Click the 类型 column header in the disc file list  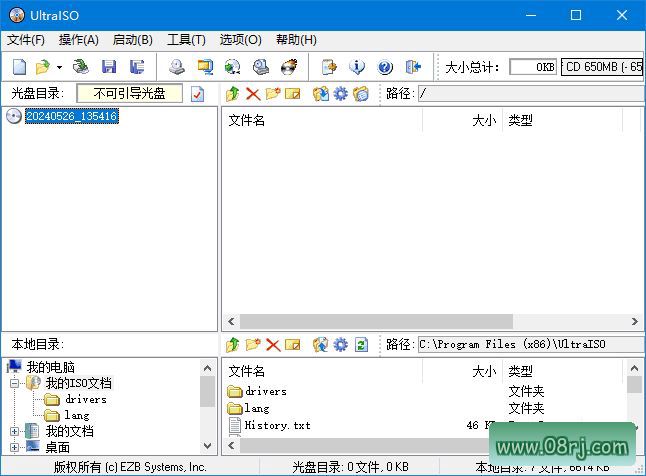point(562,120)
